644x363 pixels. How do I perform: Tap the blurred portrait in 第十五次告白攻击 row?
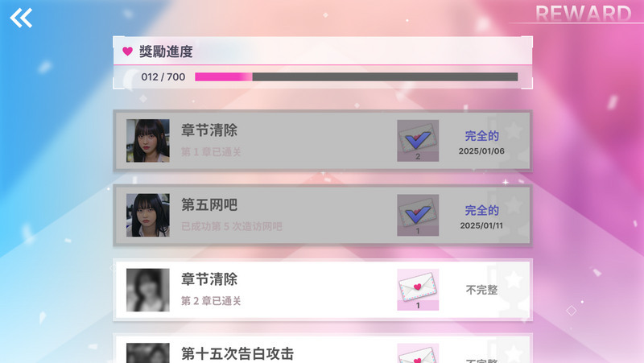pyautogui.click(x=148, y=353)
